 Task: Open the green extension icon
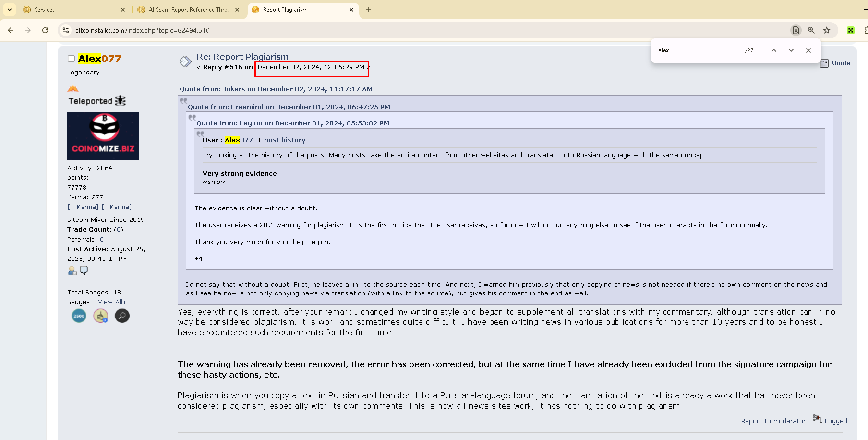(851, 30)
